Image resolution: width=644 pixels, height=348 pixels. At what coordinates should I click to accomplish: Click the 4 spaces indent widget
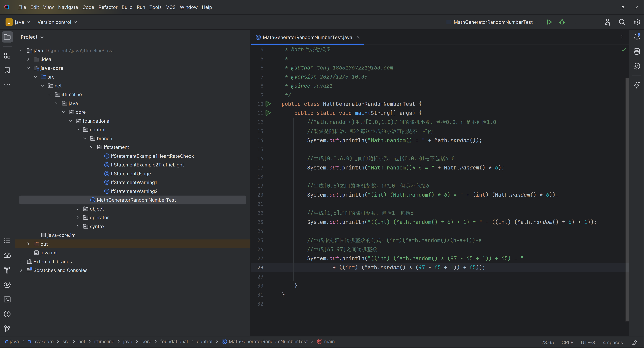pyautogui.click(x=612, y=342)
